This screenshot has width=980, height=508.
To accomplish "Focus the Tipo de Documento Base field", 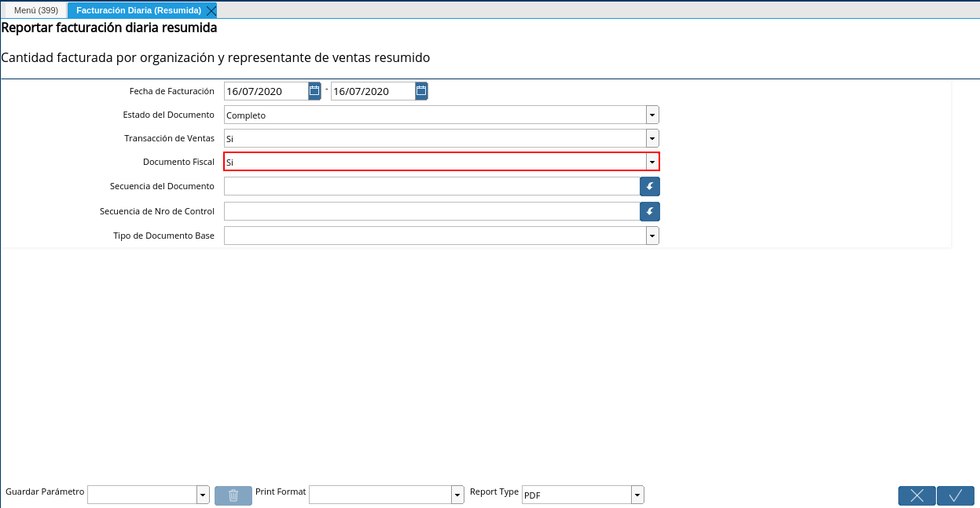I will click(x=435, y=236).
